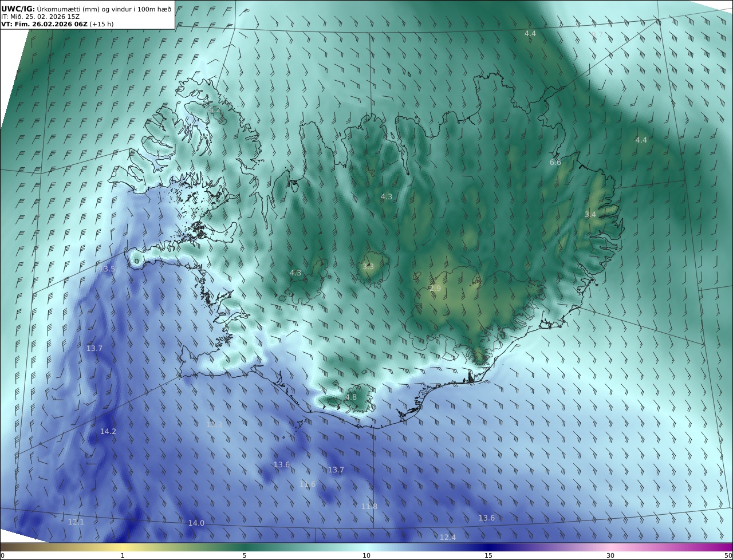Pick the 2.9 value on Vatnajökull

(x=435, y=289)
